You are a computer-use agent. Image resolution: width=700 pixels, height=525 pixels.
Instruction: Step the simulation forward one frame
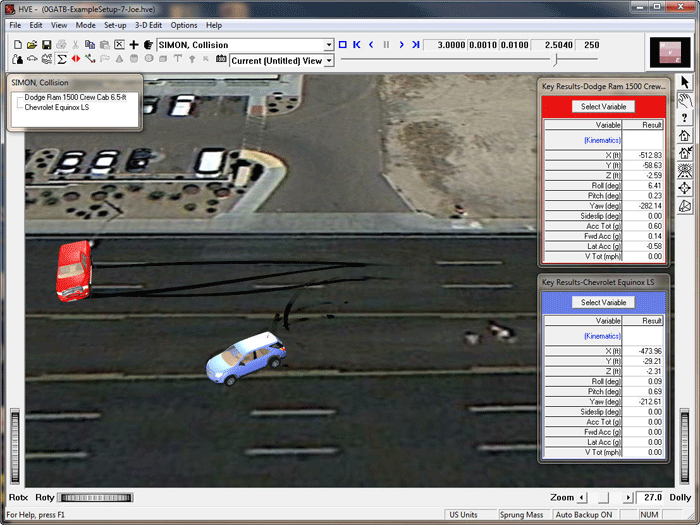[x=402, y=45]
